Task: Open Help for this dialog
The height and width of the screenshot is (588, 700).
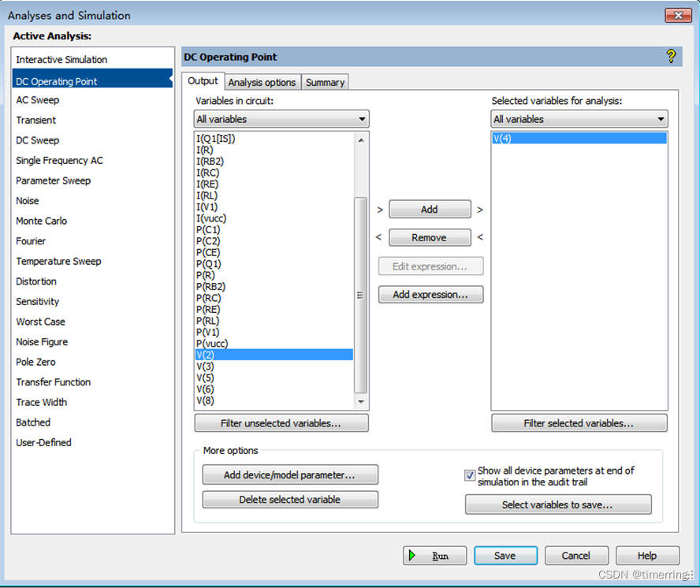Action: [647, 556]
